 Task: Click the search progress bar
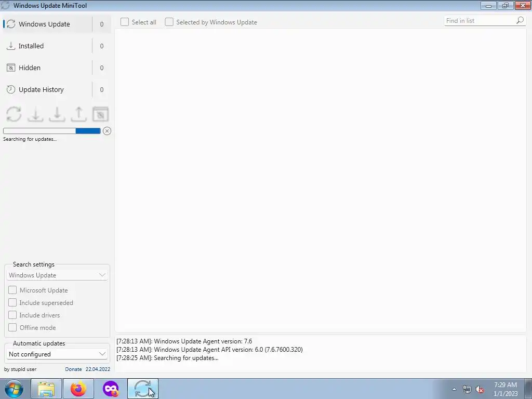52,131
